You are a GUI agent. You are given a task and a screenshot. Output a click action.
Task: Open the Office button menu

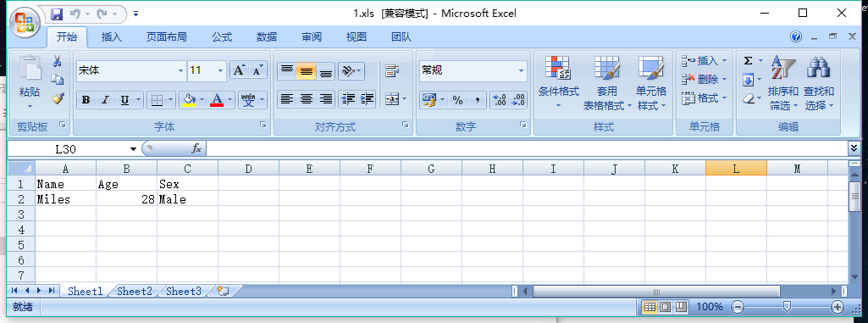pos(25,22)
